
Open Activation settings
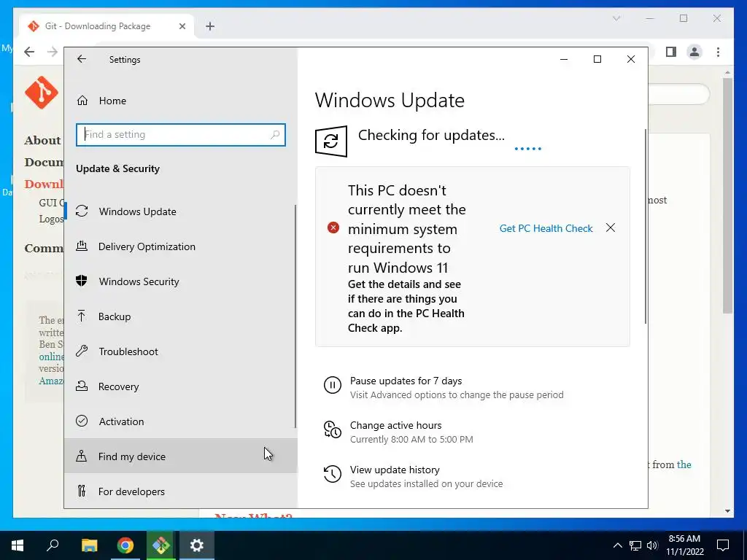(x=181, y=421)
